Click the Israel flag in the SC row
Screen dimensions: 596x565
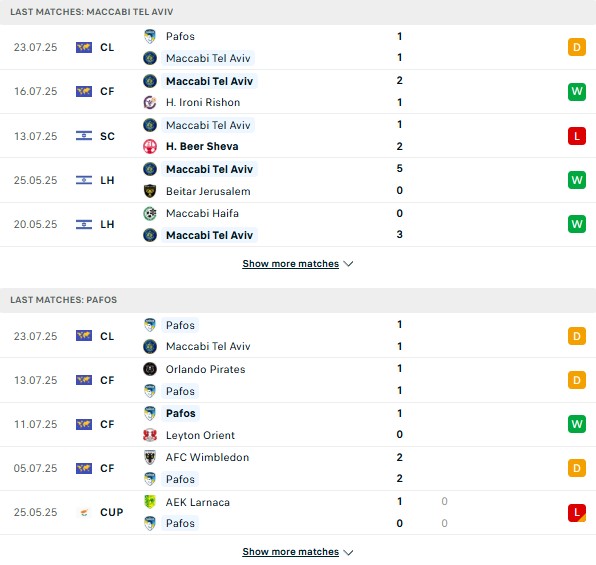(84, 136)
